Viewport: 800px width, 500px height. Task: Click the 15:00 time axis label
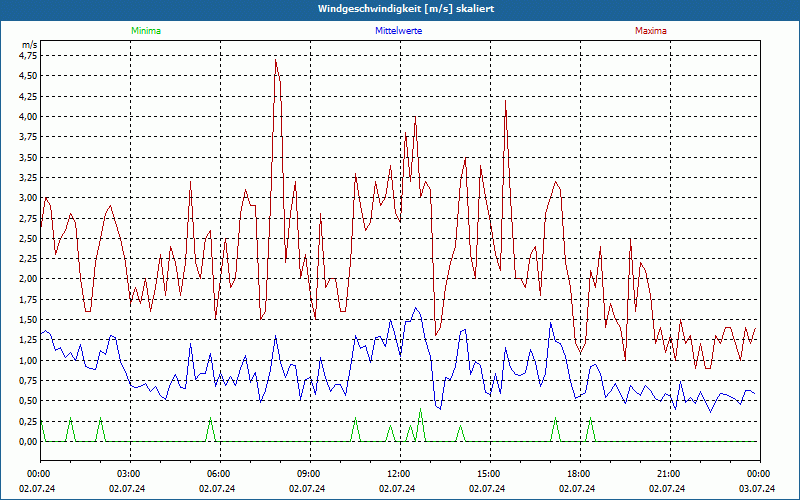click(490, 474)
